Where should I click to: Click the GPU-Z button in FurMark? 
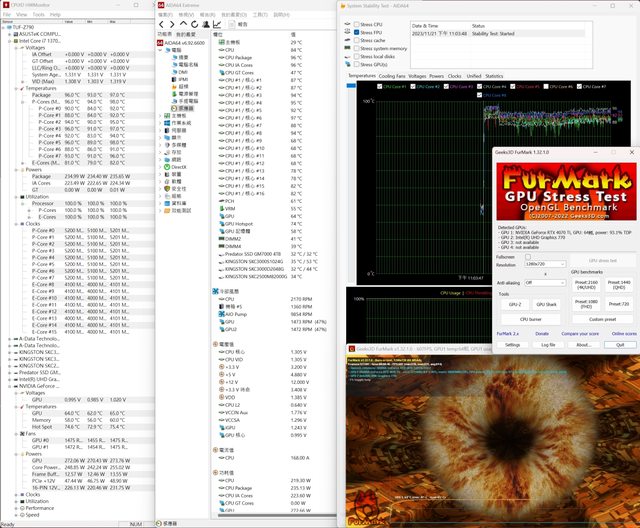click(x=513, y=304)
